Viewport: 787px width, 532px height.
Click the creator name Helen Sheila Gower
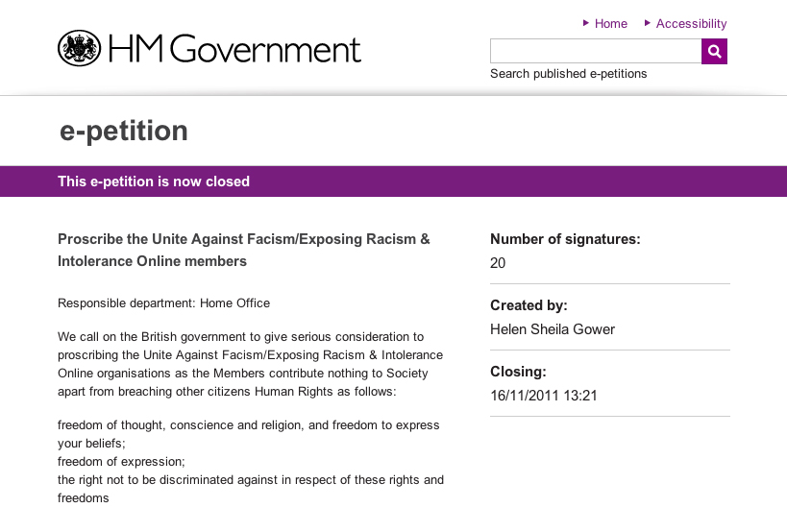coord(553,329)
